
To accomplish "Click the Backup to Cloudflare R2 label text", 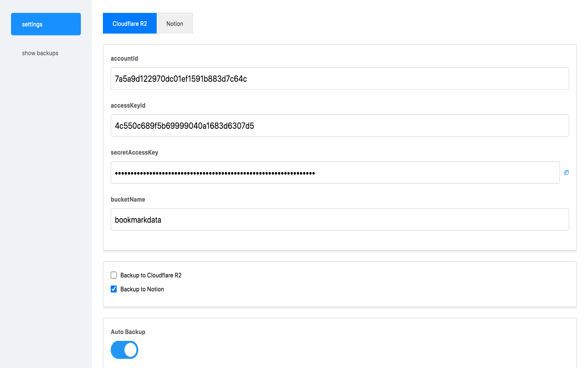I will click(x=151, y=275).
